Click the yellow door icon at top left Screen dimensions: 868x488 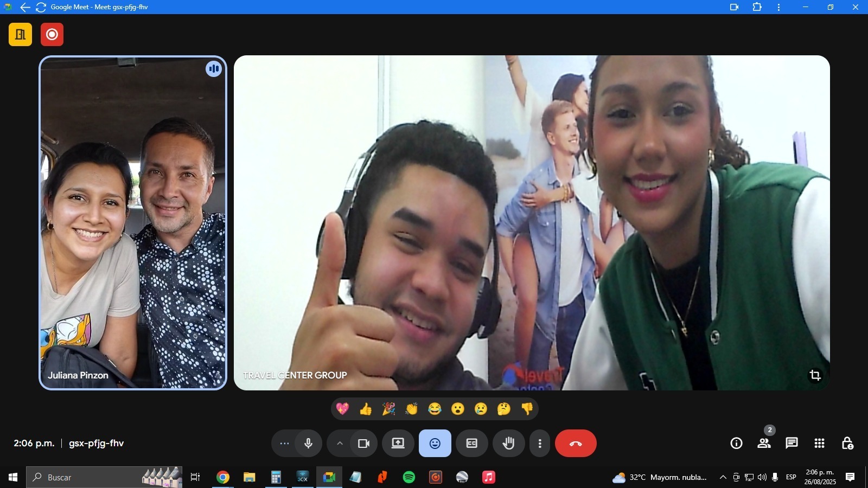[x=20, y=35]
